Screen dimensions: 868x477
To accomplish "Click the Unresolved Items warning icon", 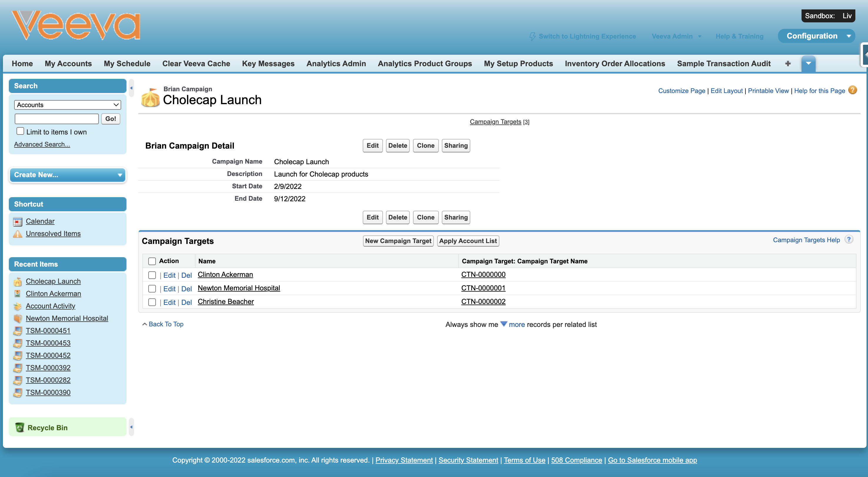I will click(x=18, y=234).
